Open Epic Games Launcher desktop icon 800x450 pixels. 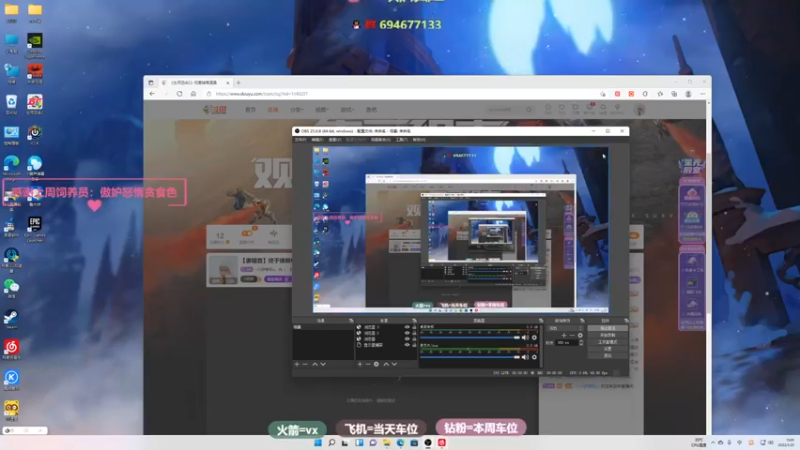tap(35, 228)
